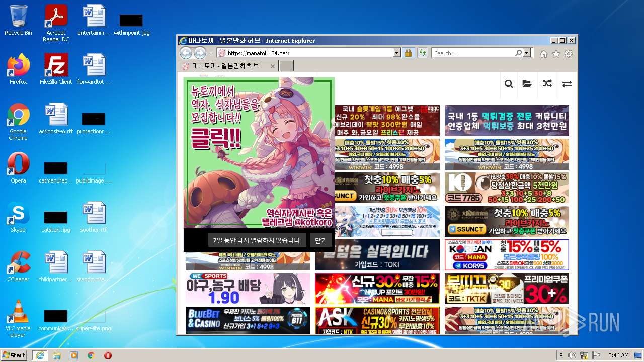Open Firefox desktop shortcut

point(18,69)
